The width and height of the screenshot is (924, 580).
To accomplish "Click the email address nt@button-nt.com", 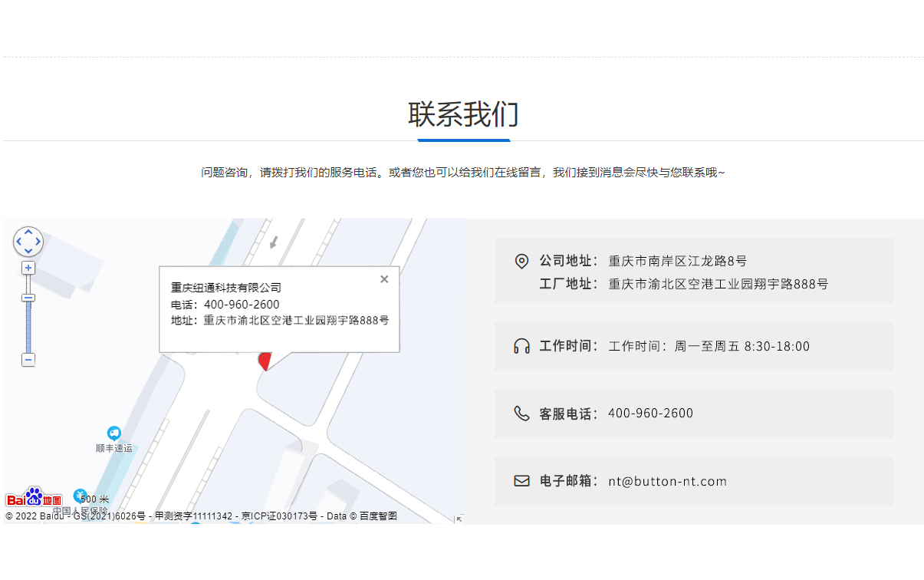I will pos(668,481).
